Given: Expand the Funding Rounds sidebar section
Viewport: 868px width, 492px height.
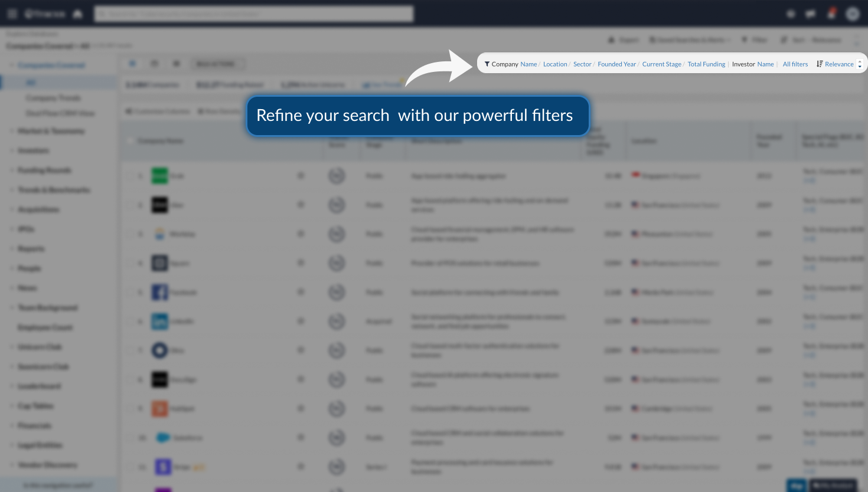Looking at the screenshot, I should click(x=44, y=170).
